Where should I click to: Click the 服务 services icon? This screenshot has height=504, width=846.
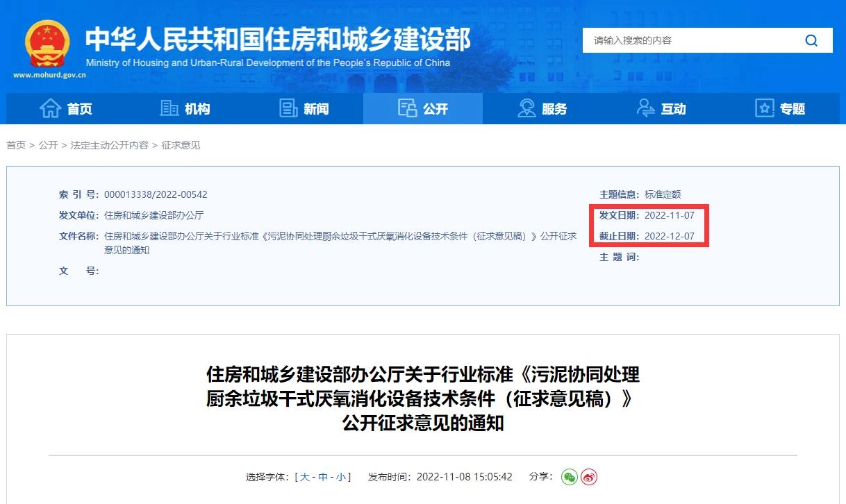click(x=525, y=108)
